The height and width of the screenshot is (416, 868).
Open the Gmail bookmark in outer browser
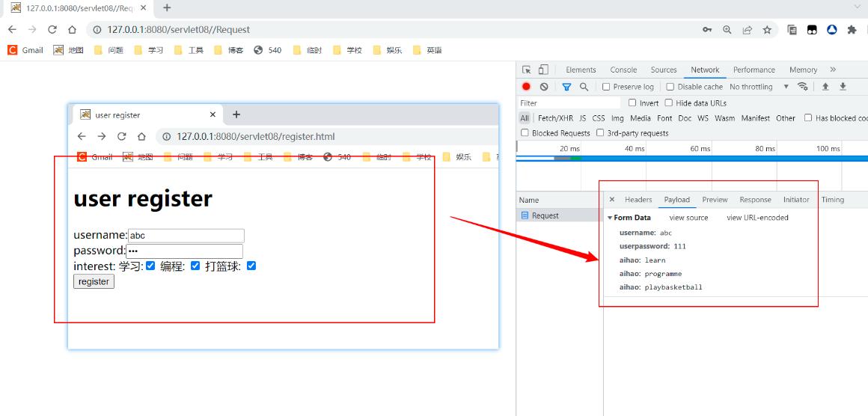25,50
